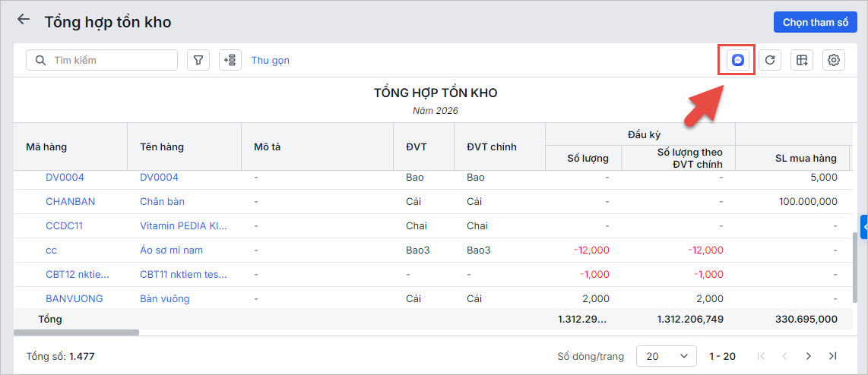Click the back arrow icon

pyautogui.click(x=24, y=20)
